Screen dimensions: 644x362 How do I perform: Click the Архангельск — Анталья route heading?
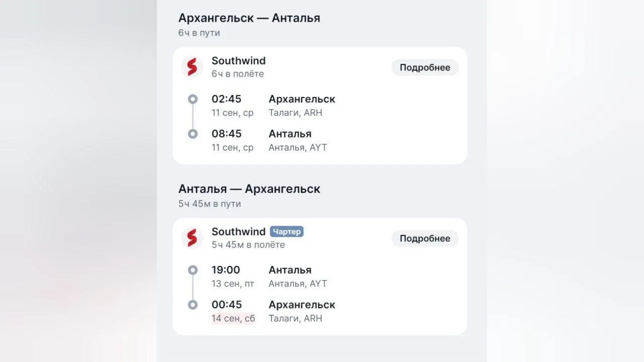click(x=249, y=18)
